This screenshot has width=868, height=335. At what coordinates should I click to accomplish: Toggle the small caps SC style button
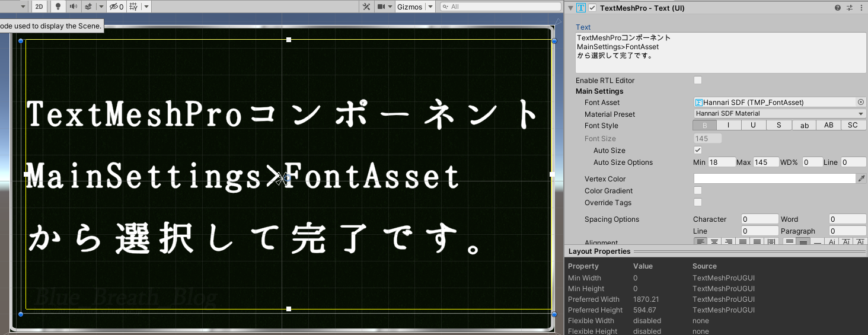[x=853, y=125]
